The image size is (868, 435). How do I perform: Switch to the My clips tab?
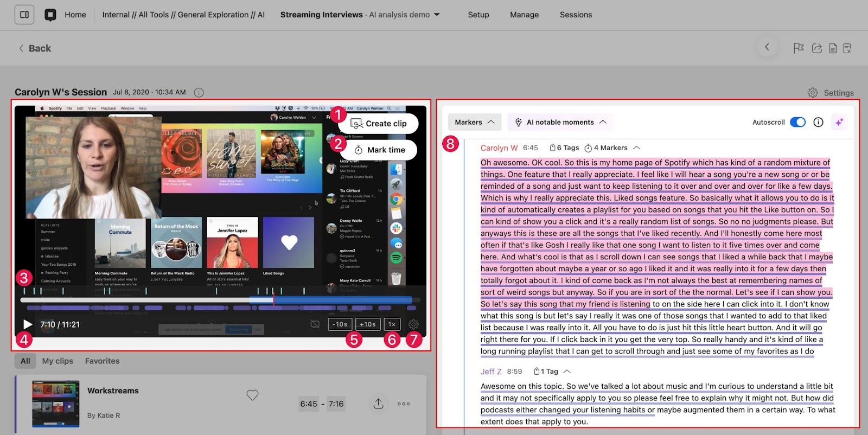pos(58,361)
